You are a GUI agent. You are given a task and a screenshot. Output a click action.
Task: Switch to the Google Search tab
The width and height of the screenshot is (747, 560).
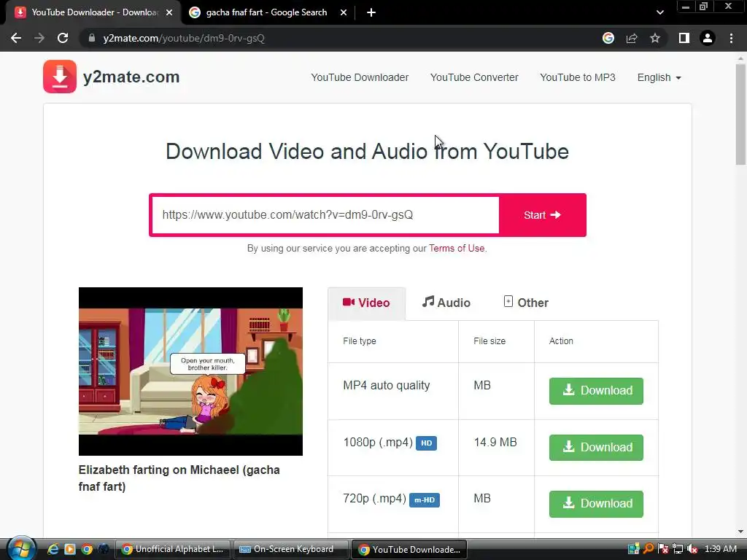click(x=266, y=12)
